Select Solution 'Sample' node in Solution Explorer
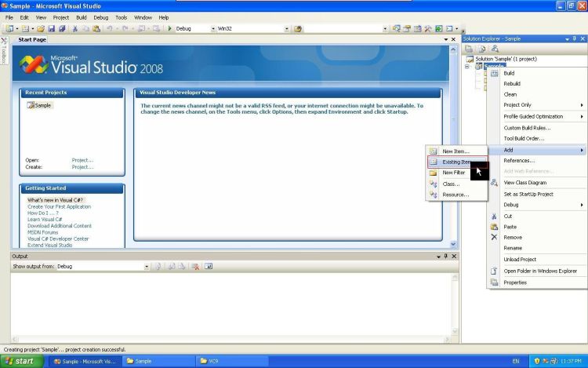Viewport: 588px width, 368px height. click(x=506, y=59)
